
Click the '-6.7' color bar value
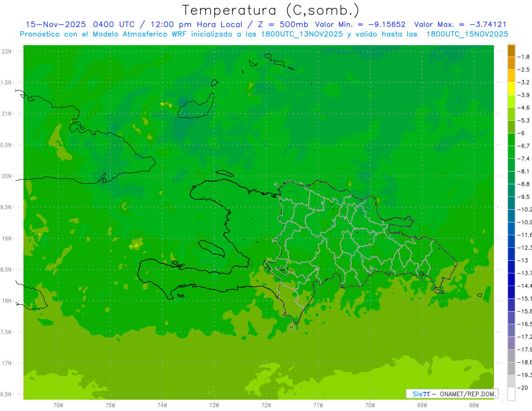click(x=523, y=146)
